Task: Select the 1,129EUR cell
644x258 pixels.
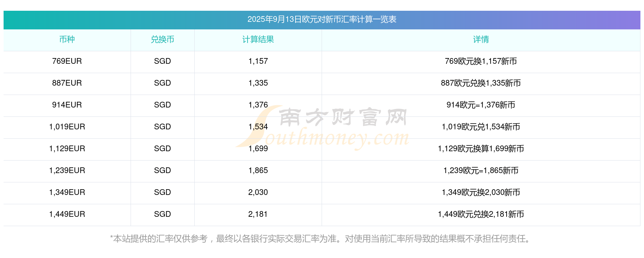Action: pos(67,149)
